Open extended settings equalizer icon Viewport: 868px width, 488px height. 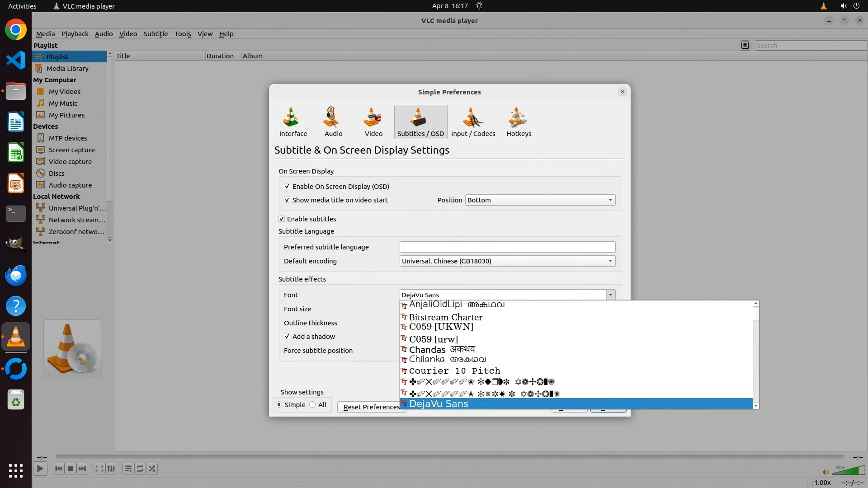click(111, 469)
